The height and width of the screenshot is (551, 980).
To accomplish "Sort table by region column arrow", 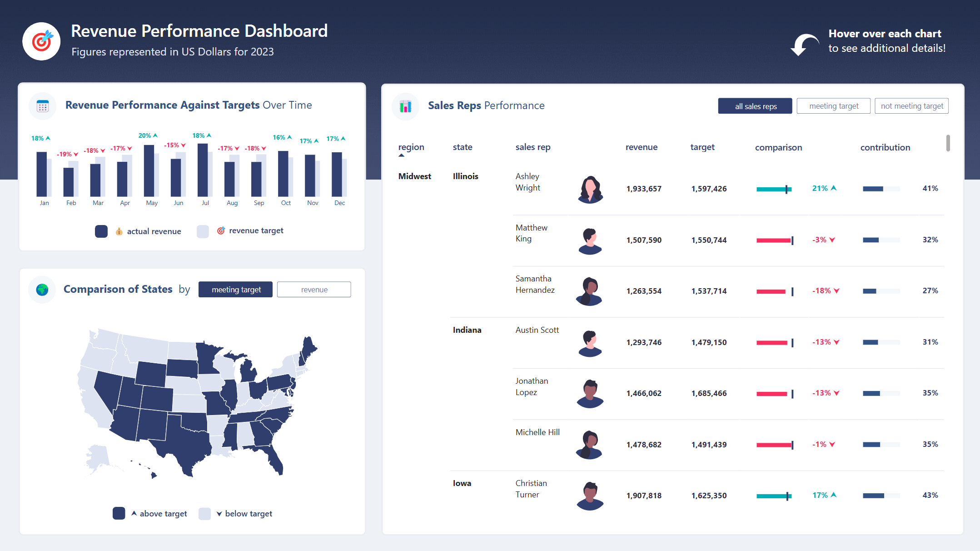I will (402, 155).
